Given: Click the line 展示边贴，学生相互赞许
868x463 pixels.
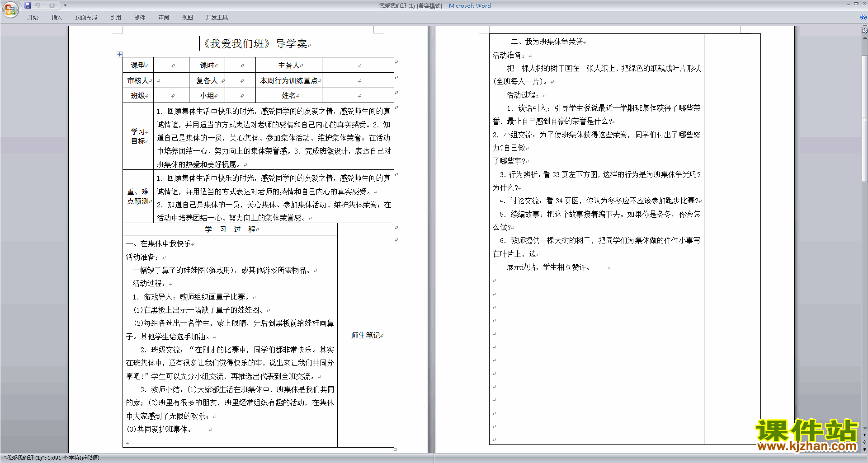Looking at the screenshot, I should coord(548,267).
